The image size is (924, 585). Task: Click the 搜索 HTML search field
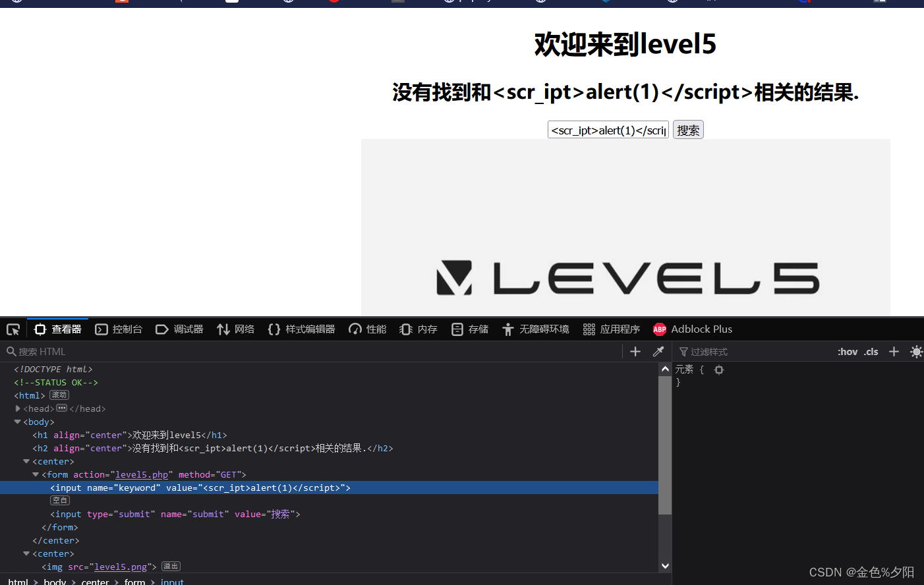(x=313, y=352)
